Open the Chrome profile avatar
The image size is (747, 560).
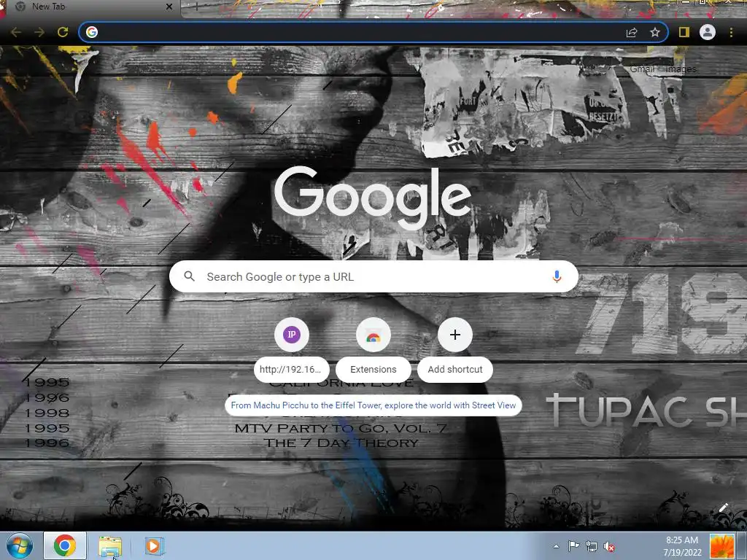tap(708, 32)
